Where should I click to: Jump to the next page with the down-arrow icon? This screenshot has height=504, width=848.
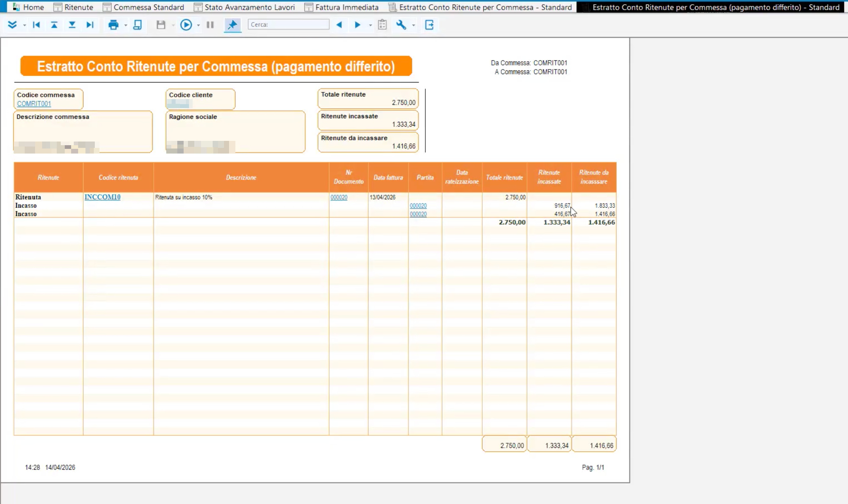pos(72,25)
